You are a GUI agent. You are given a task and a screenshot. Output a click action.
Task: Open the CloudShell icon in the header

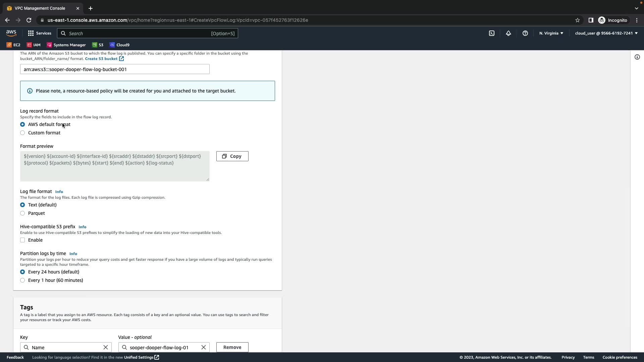pos(492,33)
